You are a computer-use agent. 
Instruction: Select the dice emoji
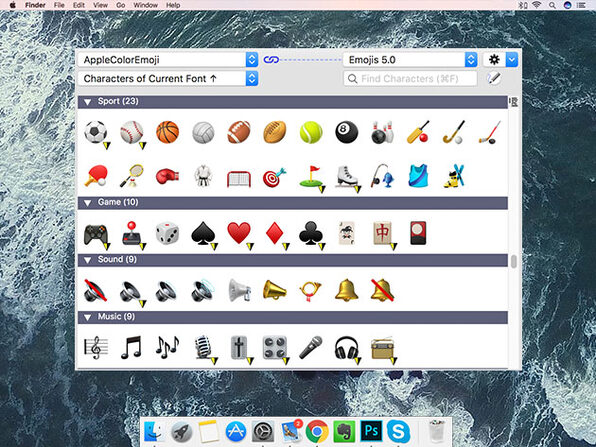pyautogui.click(x=167, y=233)
